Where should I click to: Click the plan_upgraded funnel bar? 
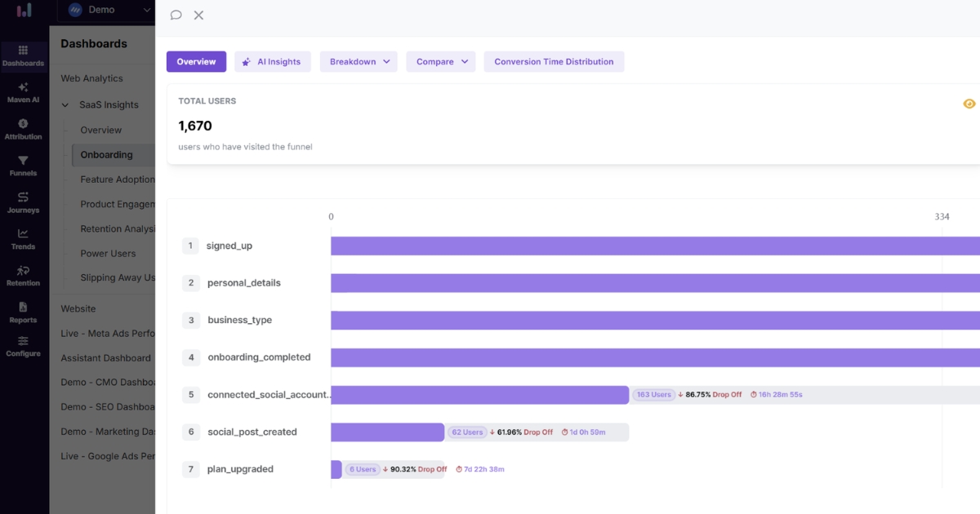[336, 469]
